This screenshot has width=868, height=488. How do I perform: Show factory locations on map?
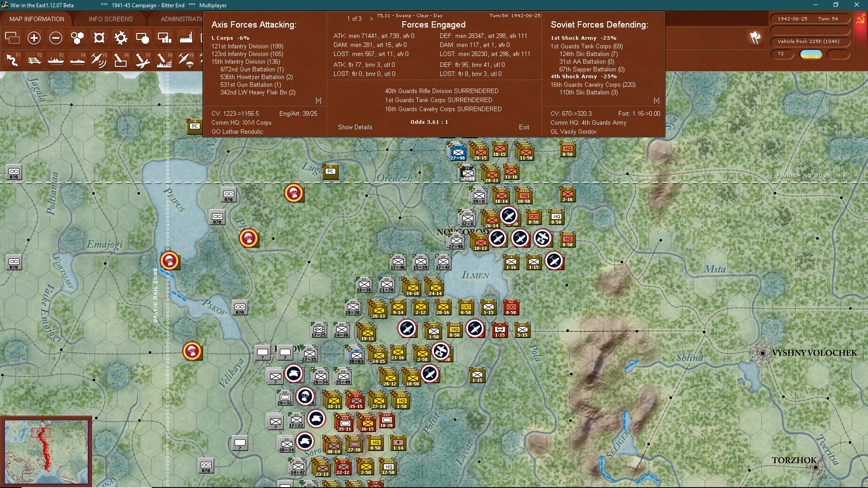[186, 38]
